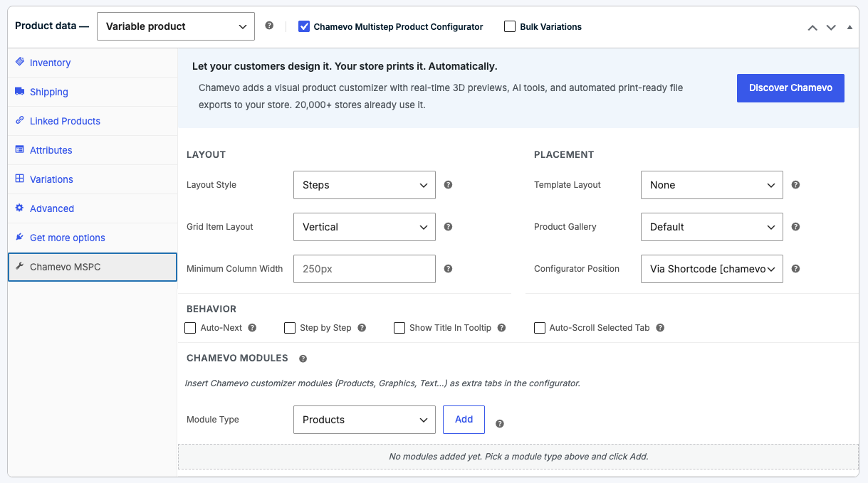Click help icon next to Show Title In Tooltip
This screenshot has width=868, height=483.
pyautogui.click(x=502, y=328)
